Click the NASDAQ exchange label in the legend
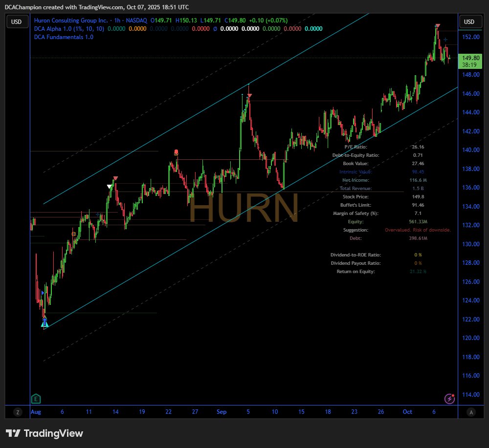 136,20
